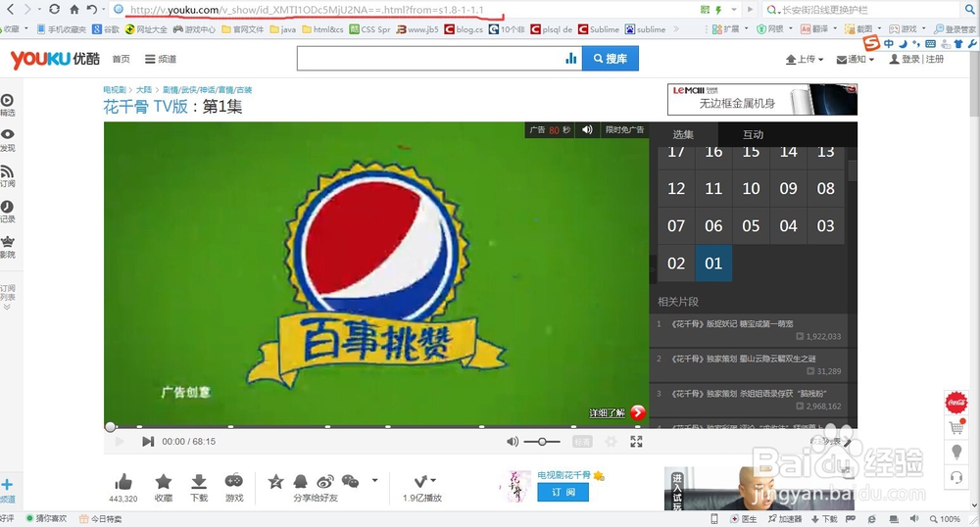Toggle 标清 quality button in the player
This screenshot has height=527, width=980.
582,442
